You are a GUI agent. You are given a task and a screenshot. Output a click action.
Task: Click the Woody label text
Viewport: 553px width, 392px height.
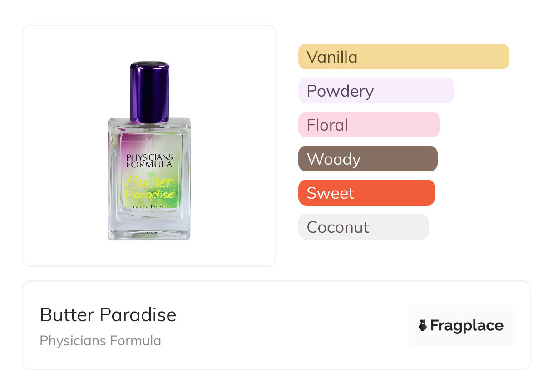click(x=334, y=159)
